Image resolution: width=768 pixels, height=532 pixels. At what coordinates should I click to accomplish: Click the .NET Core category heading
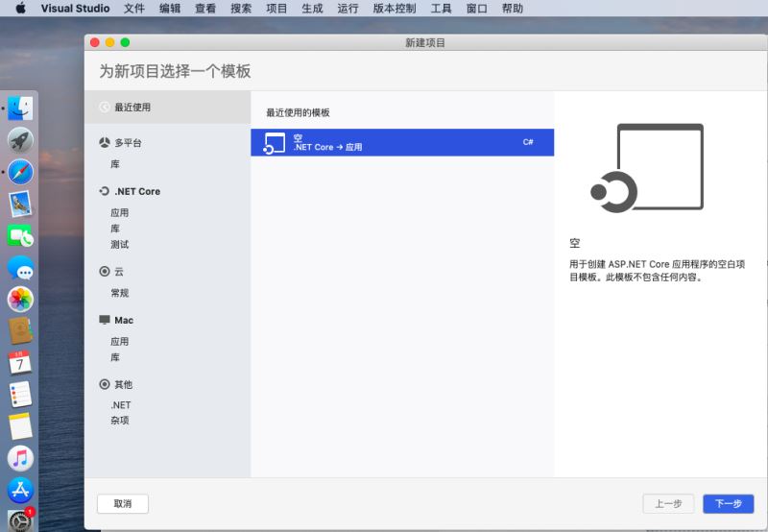137,191
